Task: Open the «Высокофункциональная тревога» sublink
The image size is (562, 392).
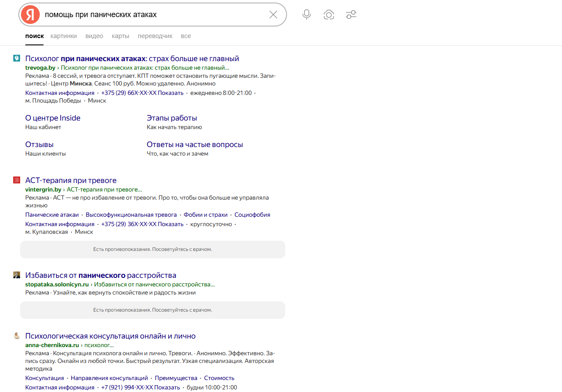Action: 131,215
